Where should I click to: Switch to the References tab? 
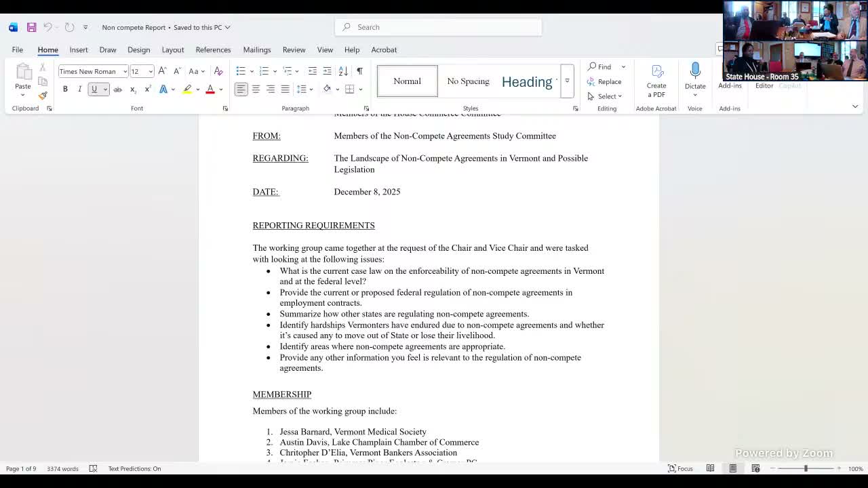point(213,49)
